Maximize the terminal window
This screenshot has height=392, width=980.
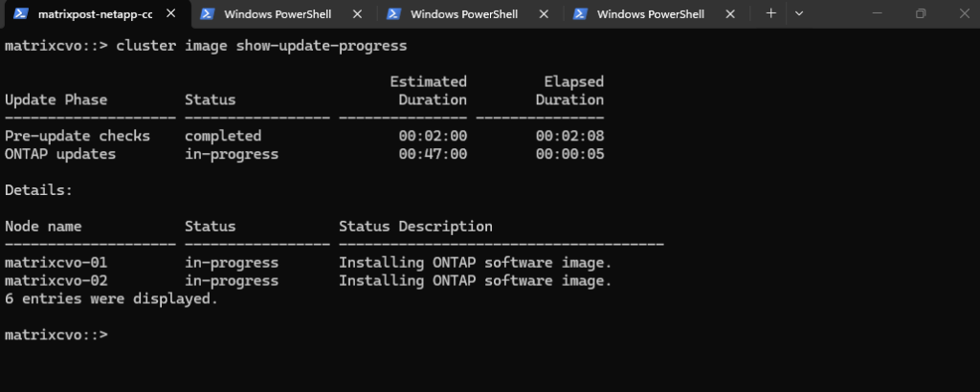pyautogui.click(x=921, y=13)
